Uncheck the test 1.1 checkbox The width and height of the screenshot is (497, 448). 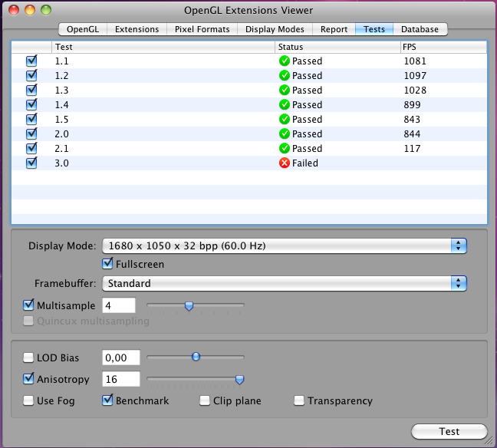click(x=31, y=61)
